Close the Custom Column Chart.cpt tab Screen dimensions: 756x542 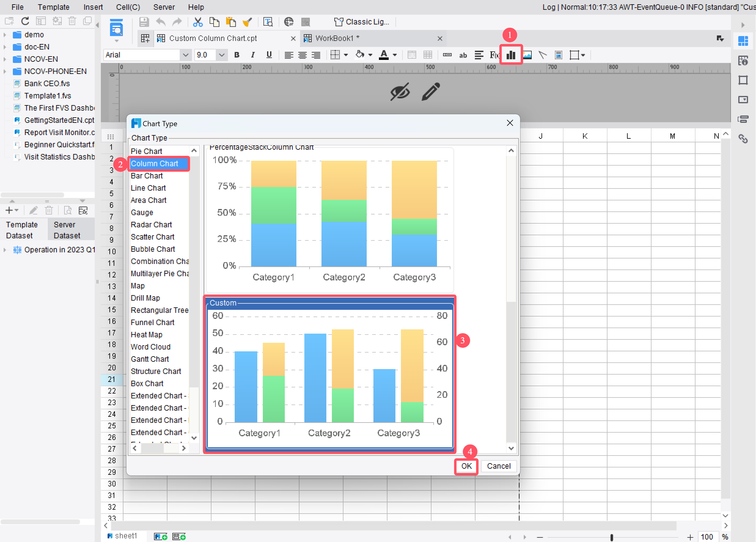293,39
